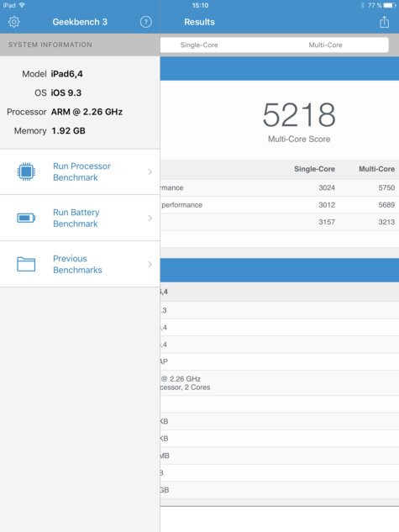399x532 pixels.
Task: Select single-core value 3012
Action: [x=327, y=205]
